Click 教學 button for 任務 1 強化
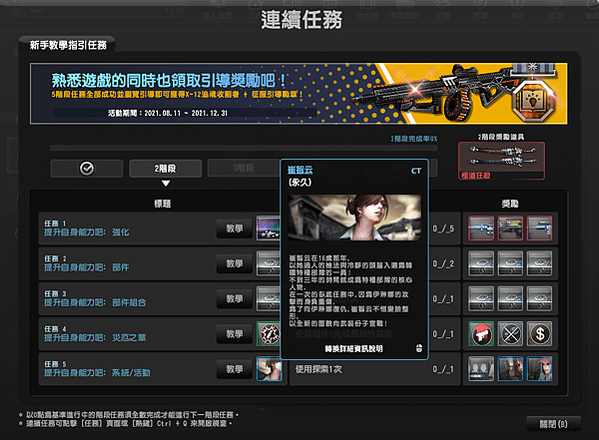Image resolution: width=599 pixels, height=440 pixels. (x=234, y=228)
